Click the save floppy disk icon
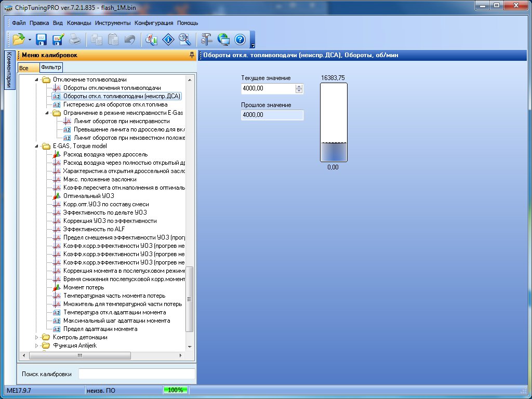Image resolution: width=532 pixels, height=399 pixels. [41, 39]
